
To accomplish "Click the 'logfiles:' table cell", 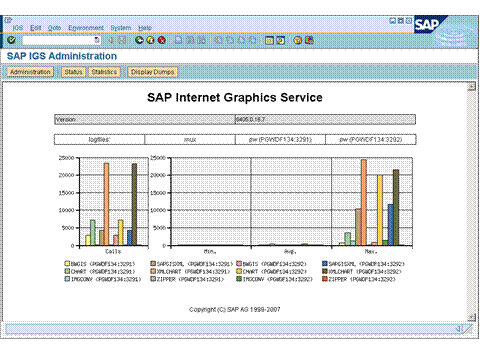I will [99, 139].
